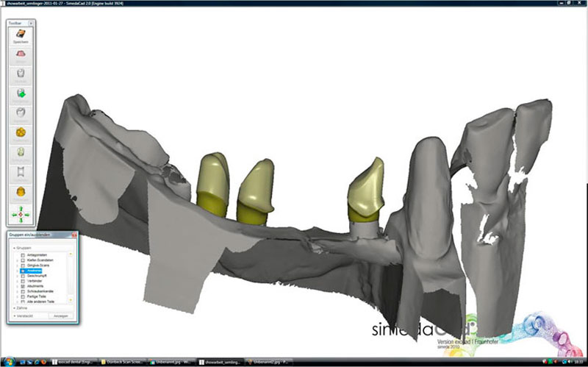Click the green arrows view navigation icon
The height and width of the screenshot is (367, 588).
pos(21,214)
